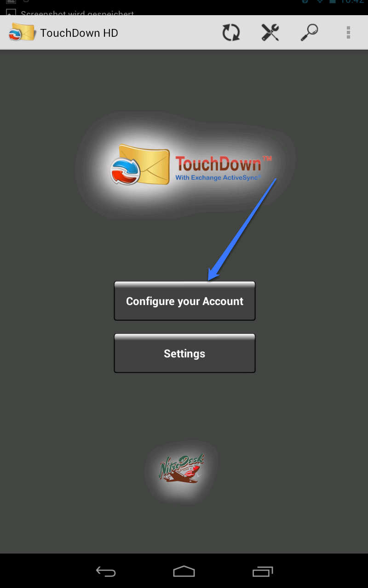Select the TouchDown HD title text
This screenshot has width=368, height=588.
79,33
